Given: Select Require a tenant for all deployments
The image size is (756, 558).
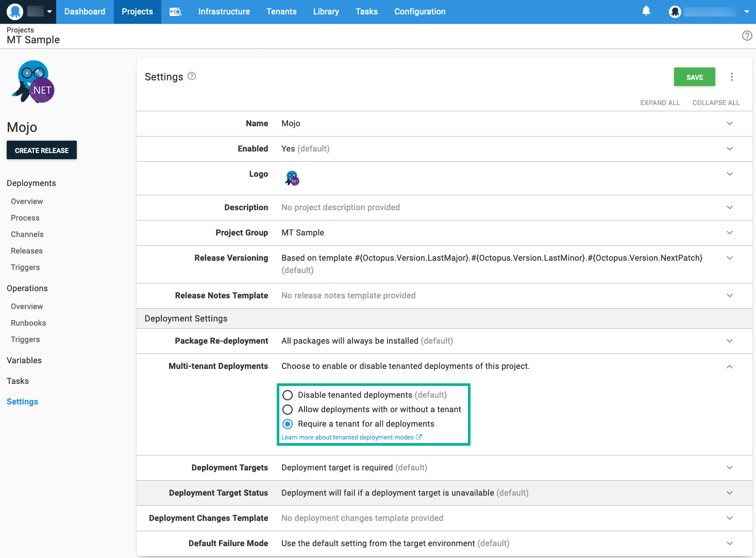Looking at the screenshot, I should [x=288, y=424].
